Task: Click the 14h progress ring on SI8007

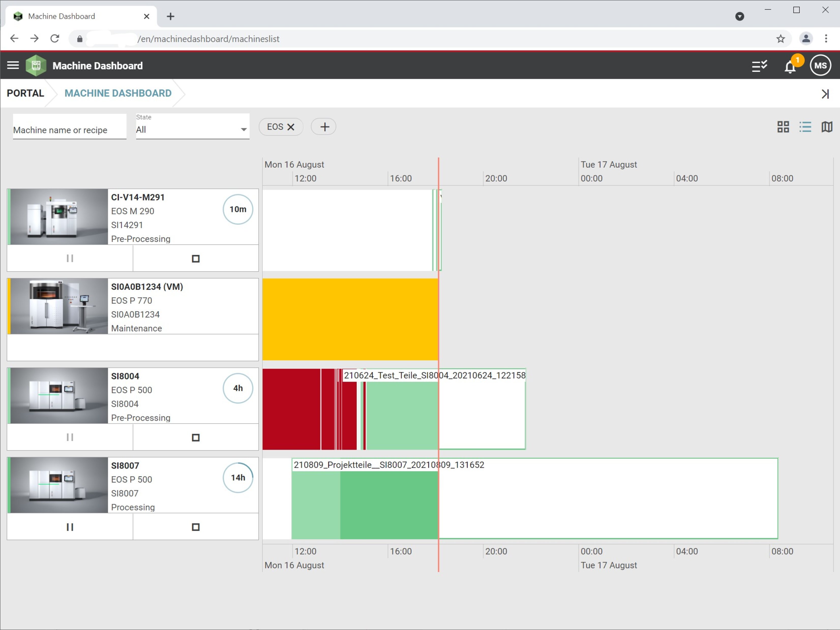Action: click(x=238, y=478)
